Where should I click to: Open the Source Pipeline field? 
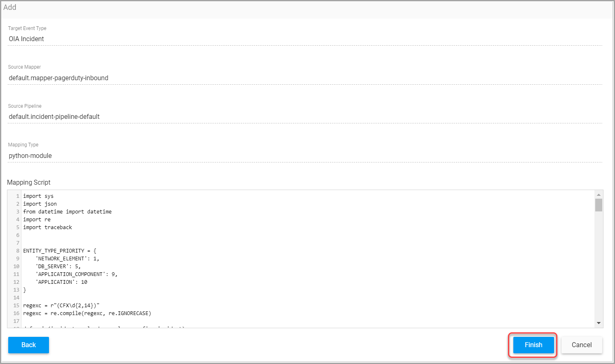(305, 116)
